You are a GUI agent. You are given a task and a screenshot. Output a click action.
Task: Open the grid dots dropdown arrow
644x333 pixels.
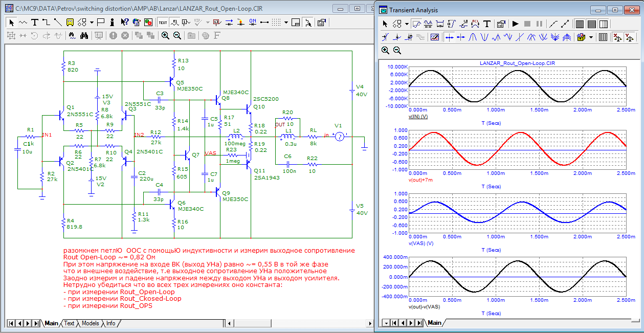[287, 23]
